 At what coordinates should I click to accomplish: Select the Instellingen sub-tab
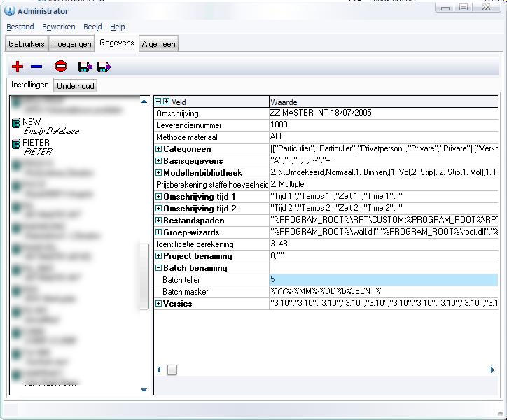[x=29, y=85]
